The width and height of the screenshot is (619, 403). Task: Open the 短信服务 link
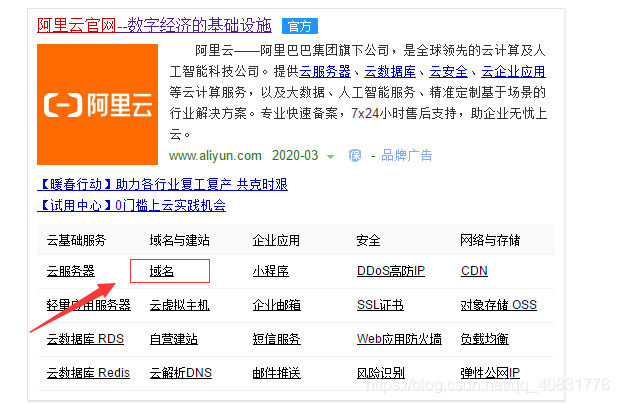(x=277, y=339)
